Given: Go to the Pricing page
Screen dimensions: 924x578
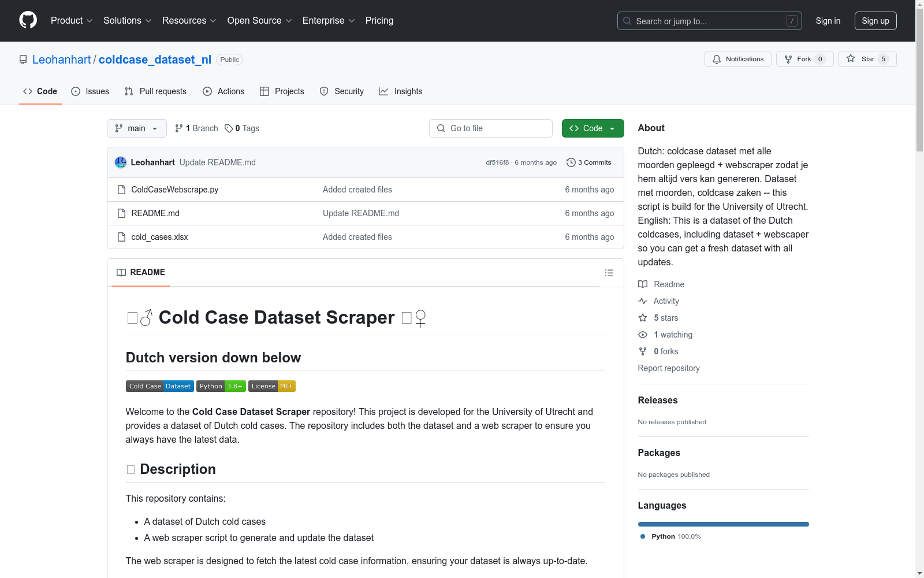Looking at the screenshot, I should [379, 21].
